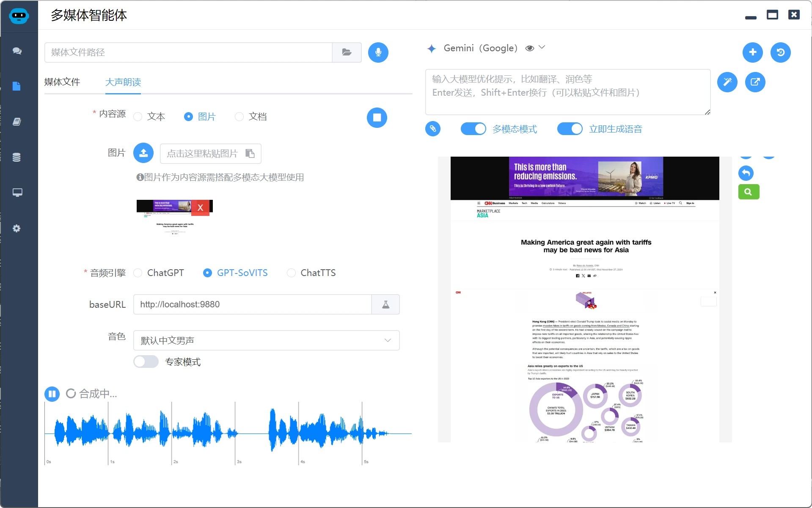Start microphone recording
This screenshot has height=508, width=812.
pos(378,52)
